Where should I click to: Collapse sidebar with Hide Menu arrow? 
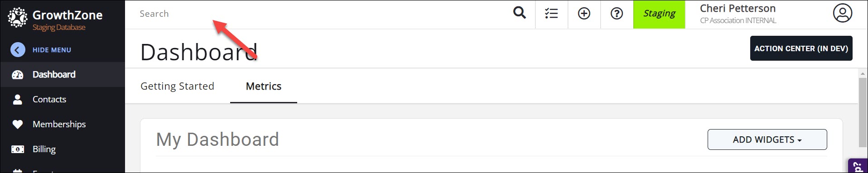[18, 50]
